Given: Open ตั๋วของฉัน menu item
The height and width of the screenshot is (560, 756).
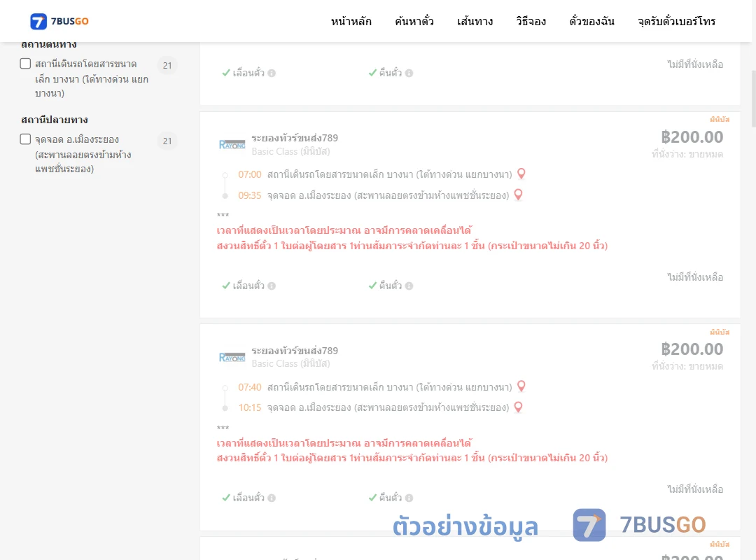Looking at the screenshot, I should 591,21.
